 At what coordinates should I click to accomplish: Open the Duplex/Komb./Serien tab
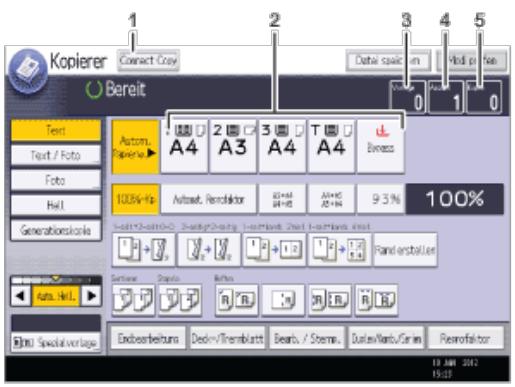coord(386,338)
